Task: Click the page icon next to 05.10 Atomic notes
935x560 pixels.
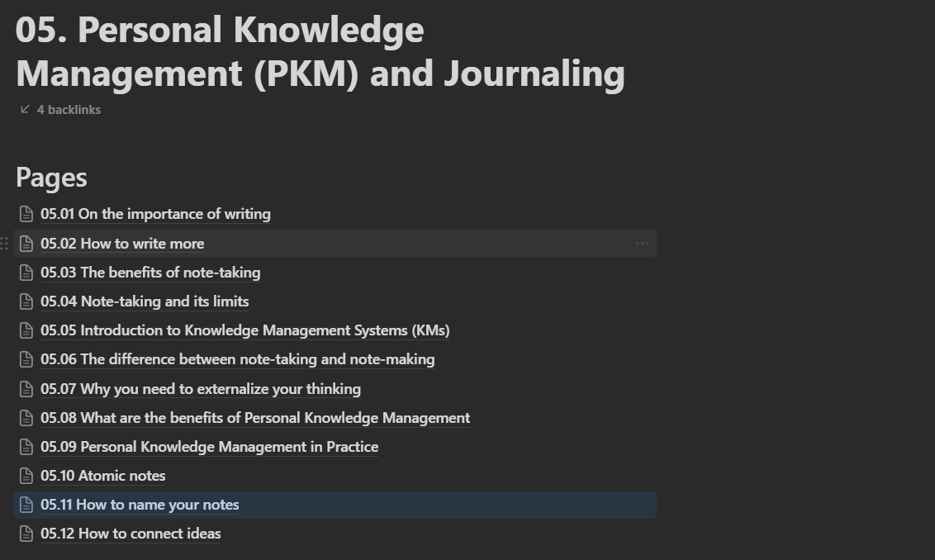Action: coord(27,476)
